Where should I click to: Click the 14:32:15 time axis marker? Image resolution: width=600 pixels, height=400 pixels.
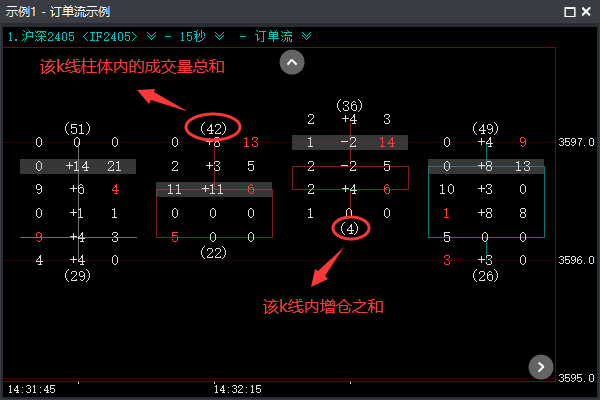(236, 388)
